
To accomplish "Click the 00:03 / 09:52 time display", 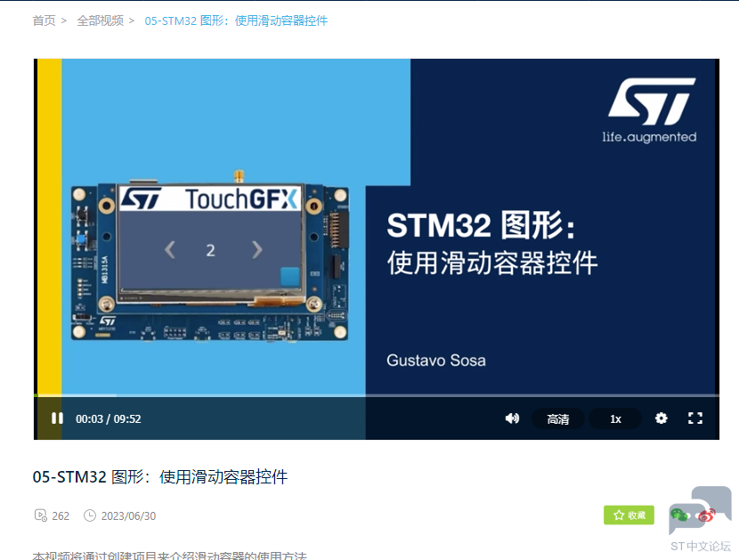I will point(109,418).
